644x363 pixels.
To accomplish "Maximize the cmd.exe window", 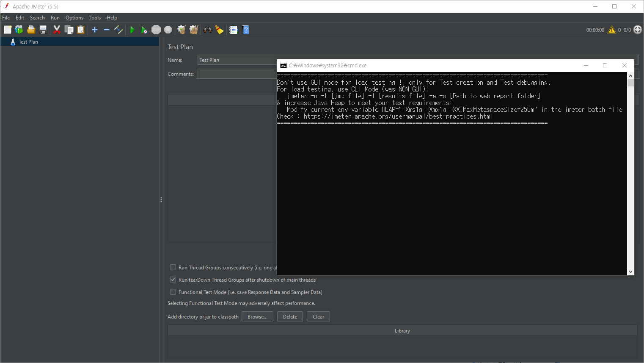I will coord(605,65).
